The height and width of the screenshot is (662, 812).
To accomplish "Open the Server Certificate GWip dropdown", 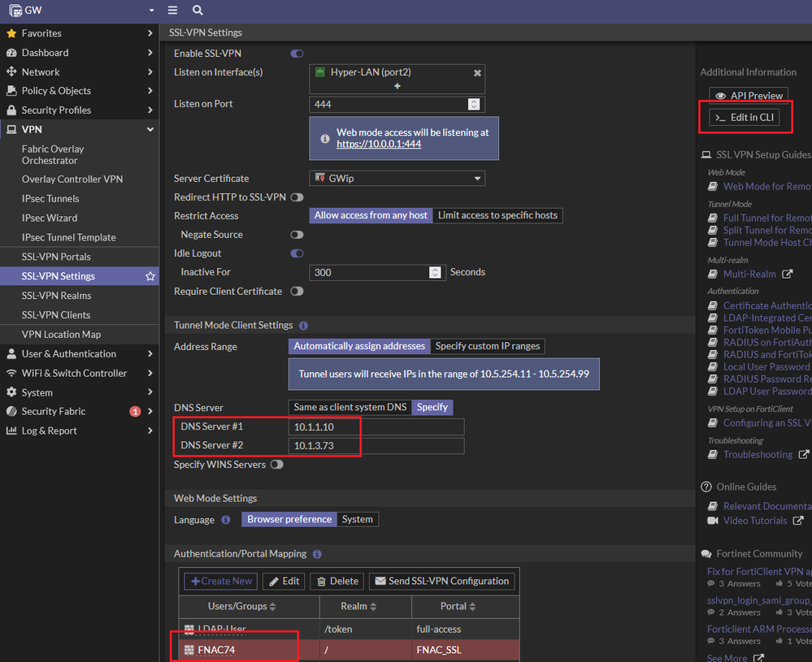I will (x=397, y=179).
